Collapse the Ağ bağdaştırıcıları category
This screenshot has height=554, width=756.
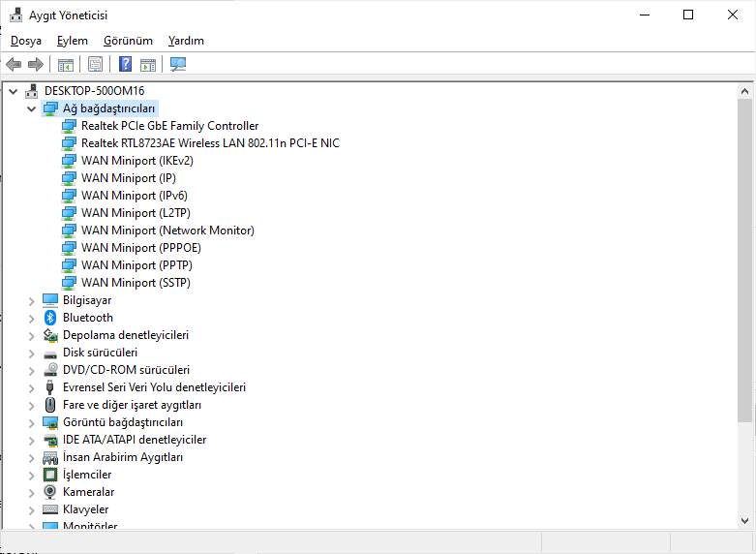pos(32,108)
